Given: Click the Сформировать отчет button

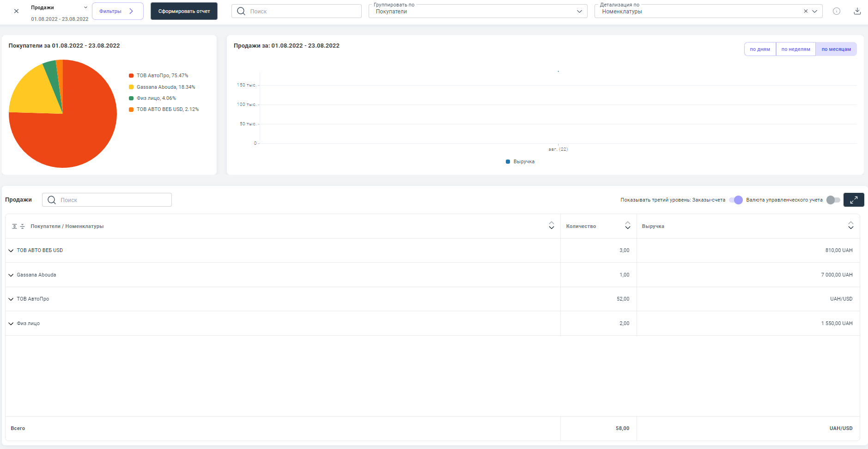Looking at the screenshot, I should coord(184,11).
